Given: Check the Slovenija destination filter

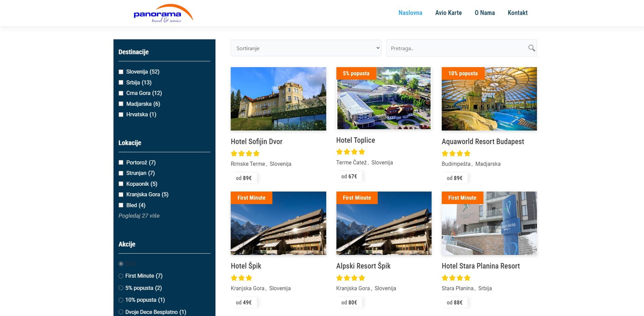Looking at the screenshot, I should click(x=121, y=72).
